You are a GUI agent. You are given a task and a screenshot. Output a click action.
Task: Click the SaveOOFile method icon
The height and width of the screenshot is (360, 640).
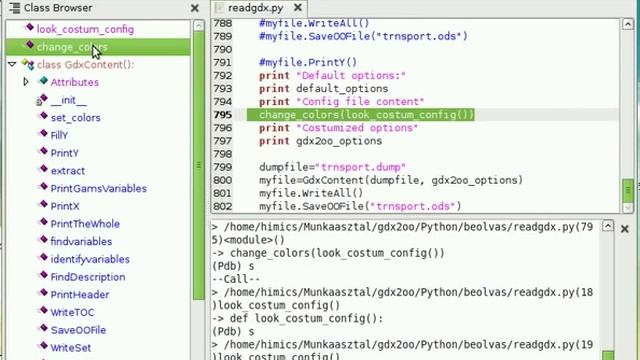(43, 329)
